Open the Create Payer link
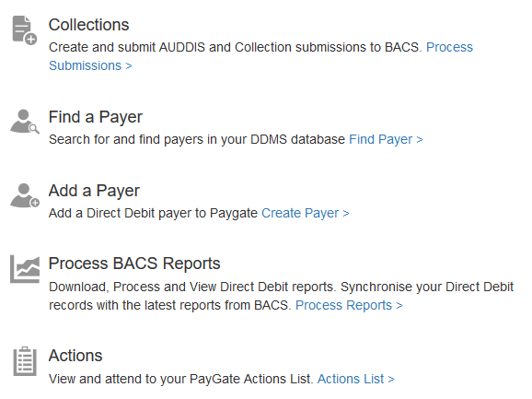This screenshot has height=399, width=532. pos(306,213)
